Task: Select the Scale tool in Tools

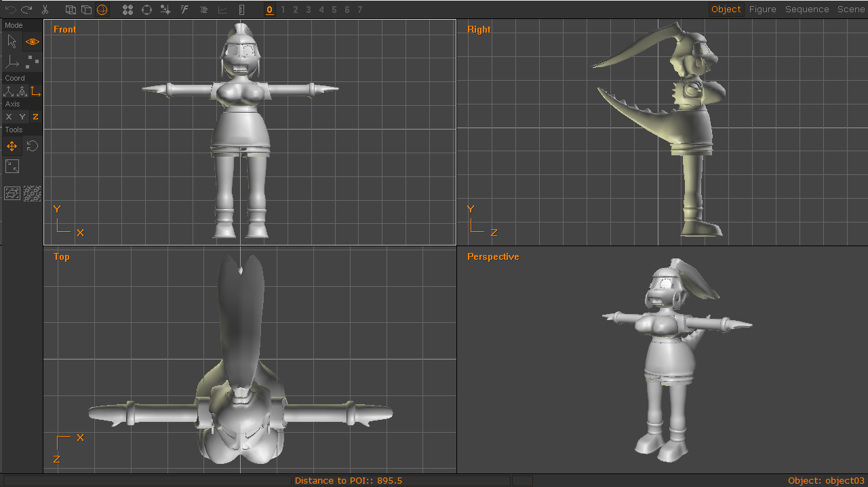Action: tap(12, 166)
